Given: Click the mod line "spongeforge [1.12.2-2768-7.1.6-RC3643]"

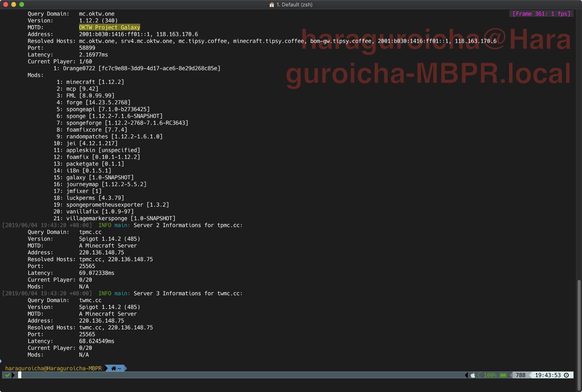Looking at the screenshot, I should tap(127, 123).
